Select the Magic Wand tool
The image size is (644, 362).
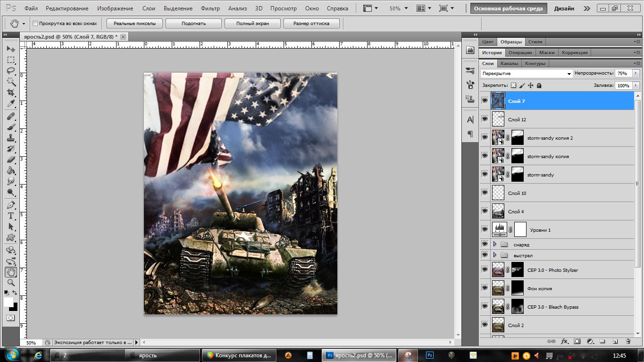click(11, 82)
